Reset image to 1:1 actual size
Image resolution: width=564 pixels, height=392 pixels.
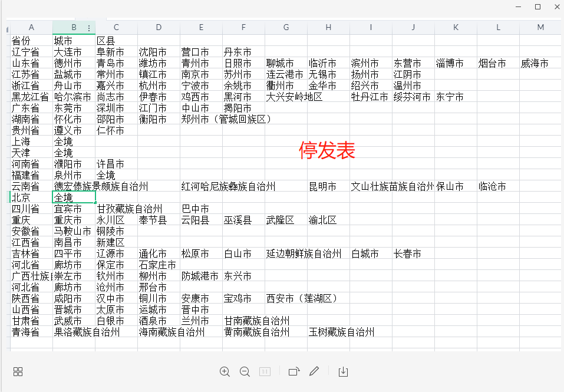(265, 371)
